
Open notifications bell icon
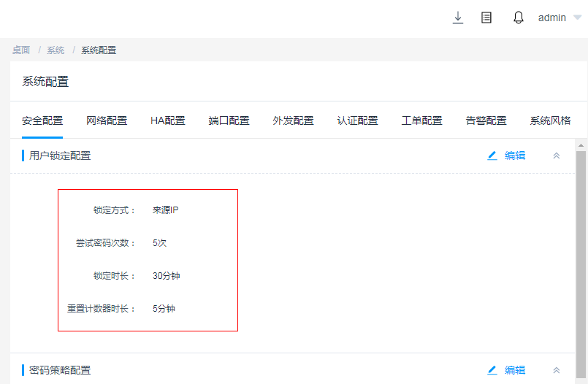coord(519,18)
